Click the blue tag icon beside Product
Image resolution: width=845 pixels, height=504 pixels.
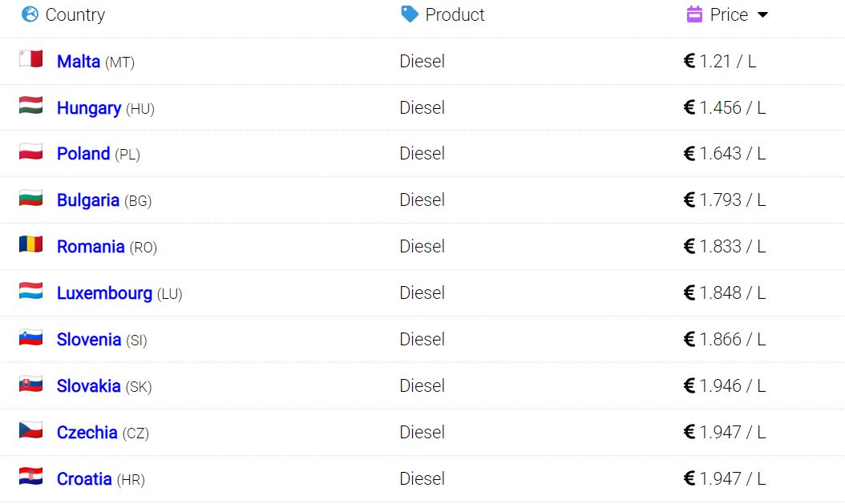point(410,14)
